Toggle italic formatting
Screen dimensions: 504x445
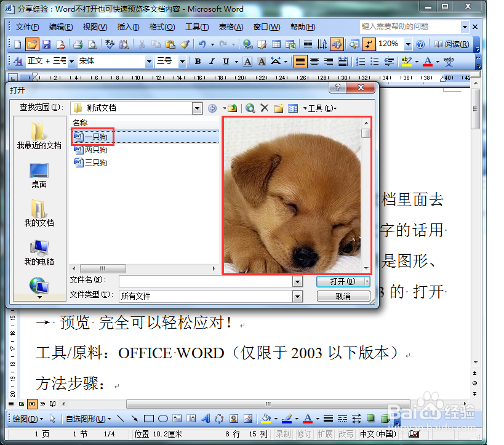coord(211,61)
